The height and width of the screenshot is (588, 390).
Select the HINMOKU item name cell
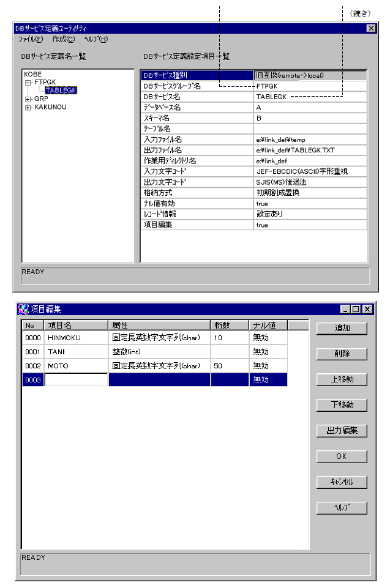coord(76,338)
